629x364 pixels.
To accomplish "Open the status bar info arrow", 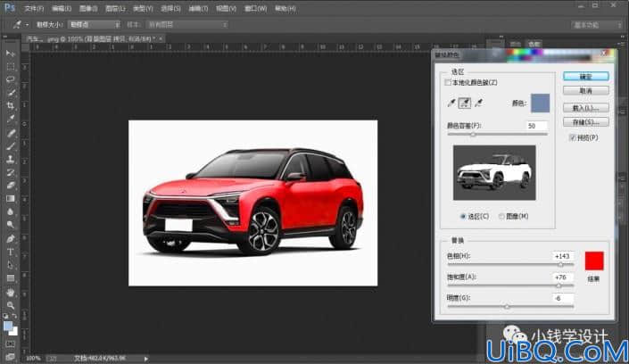I will tap(146, 359).
